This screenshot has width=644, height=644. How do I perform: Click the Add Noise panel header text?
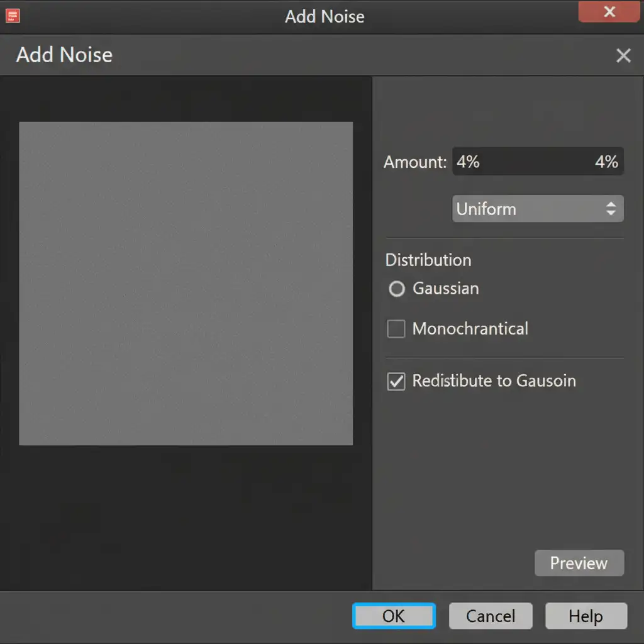click(64, 55)
